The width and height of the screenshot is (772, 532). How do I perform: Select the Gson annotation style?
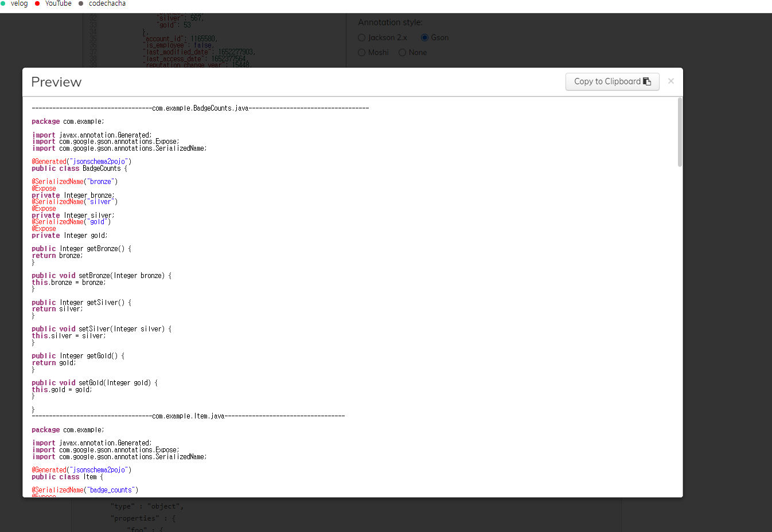tap(435, 37)
